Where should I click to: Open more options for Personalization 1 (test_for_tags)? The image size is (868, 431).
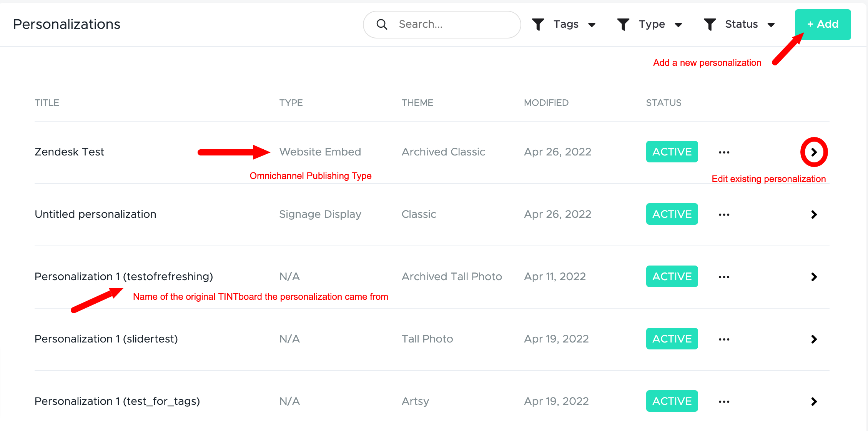coord(724,401)
